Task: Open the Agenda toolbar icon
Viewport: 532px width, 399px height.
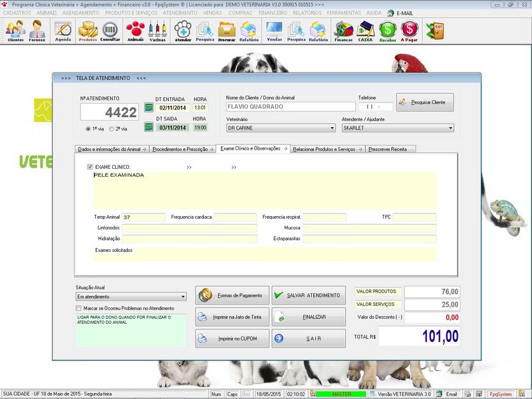Action: (63, 31)
